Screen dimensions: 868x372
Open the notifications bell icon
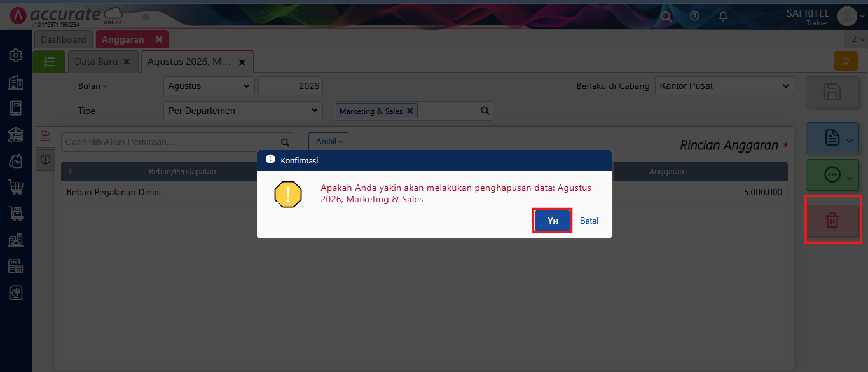[x=723, y=17]
